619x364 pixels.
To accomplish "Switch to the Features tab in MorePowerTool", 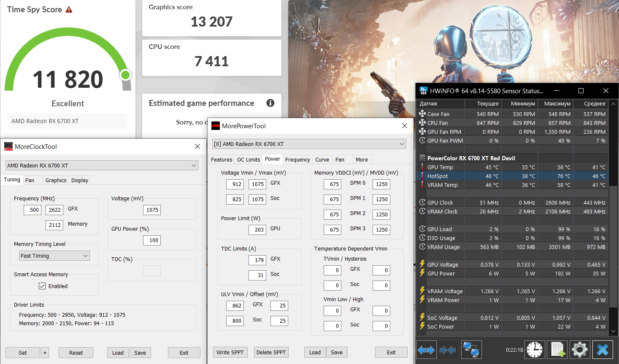I will pyautogui.click(x=222, y=159).
